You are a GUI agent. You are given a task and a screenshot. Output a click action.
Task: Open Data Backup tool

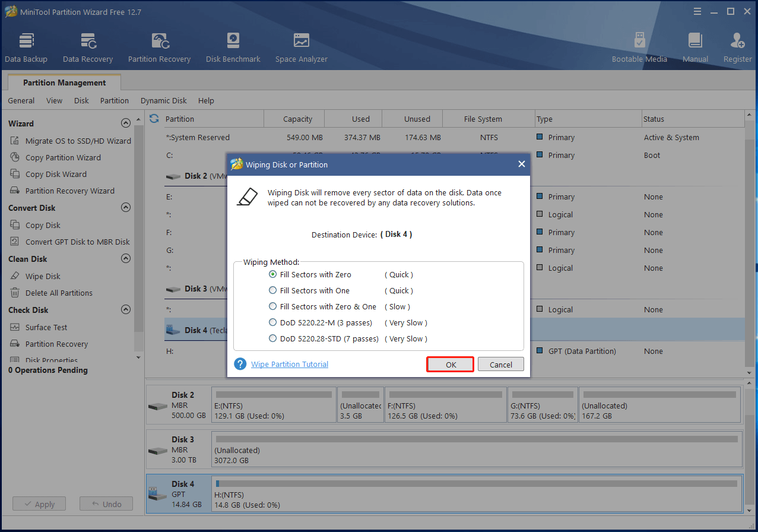(x=26, y=47)
